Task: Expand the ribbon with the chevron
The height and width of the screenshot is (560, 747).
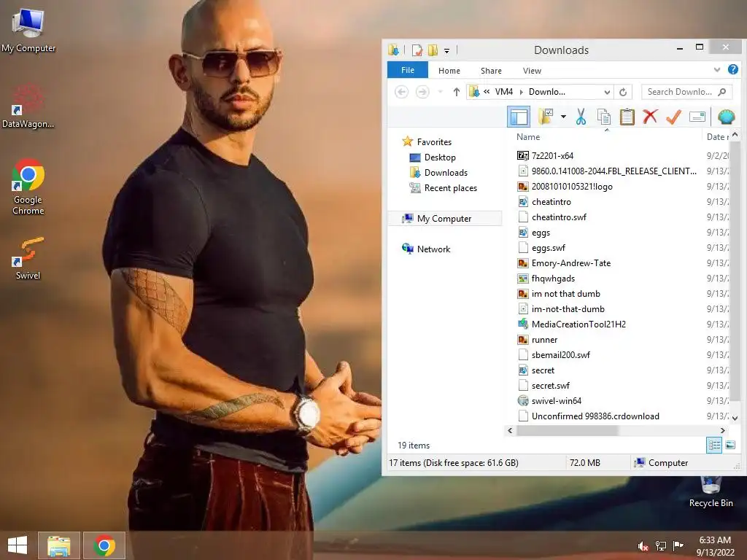Action: click(717, 70)
